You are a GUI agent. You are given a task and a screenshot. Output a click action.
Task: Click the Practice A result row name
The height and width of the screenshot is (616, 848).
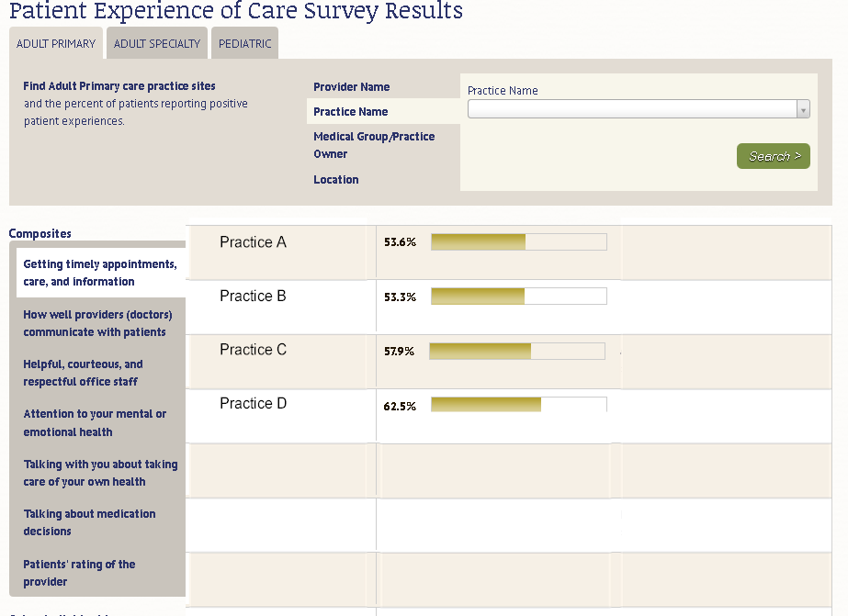[253, 242]
